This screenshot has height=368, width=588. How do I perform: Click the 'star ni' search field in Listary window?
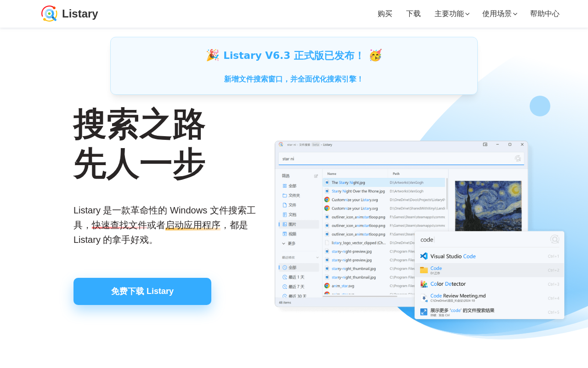(x=401, y=159)
